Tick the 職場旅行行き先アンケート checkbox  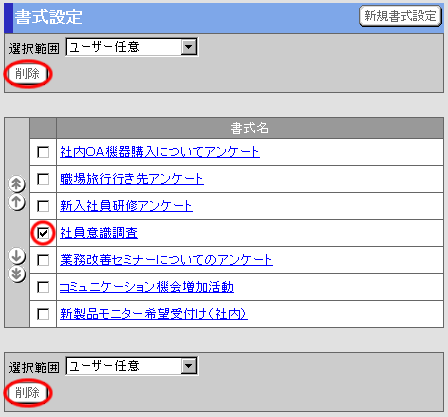click(43, 179)
